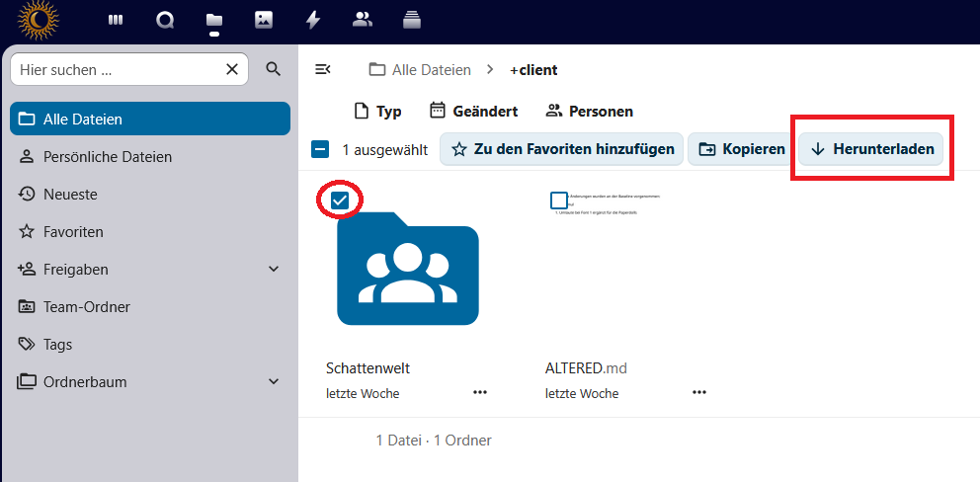The height and width of the screenshot is (482, 980).
Task: Open the Typ filter dropdown
Action: pos(377,112)
